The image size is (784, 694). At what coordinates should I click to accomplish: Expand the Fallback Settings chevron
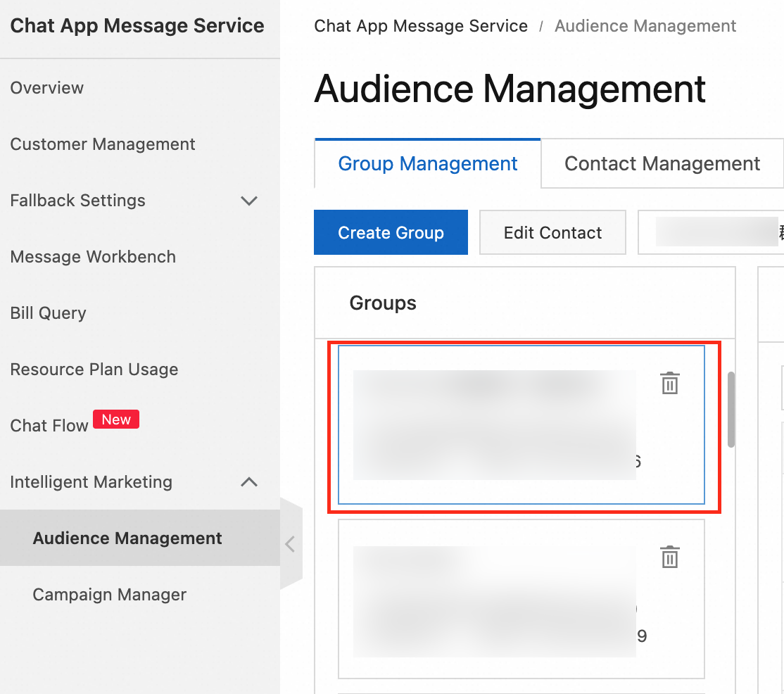[x=249, y=201]
